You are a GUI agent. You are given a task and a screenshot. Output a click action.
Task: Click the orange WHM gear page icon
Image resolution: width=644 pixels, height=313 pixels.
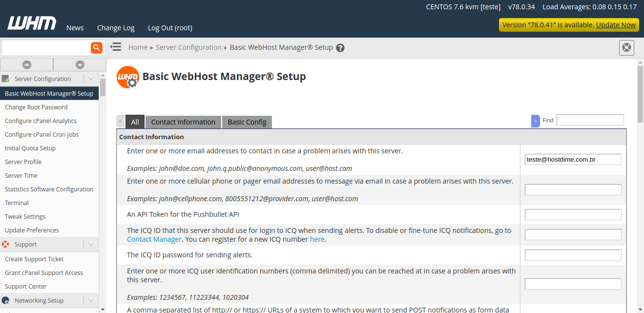[128, 77]
